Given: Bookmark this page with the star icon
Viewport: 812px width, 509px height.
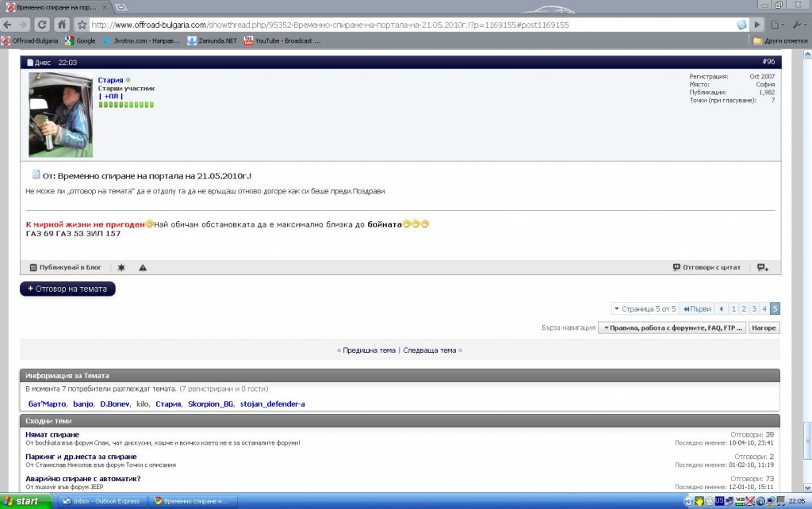Looking at the screenshot, I should tap(82, 25).
